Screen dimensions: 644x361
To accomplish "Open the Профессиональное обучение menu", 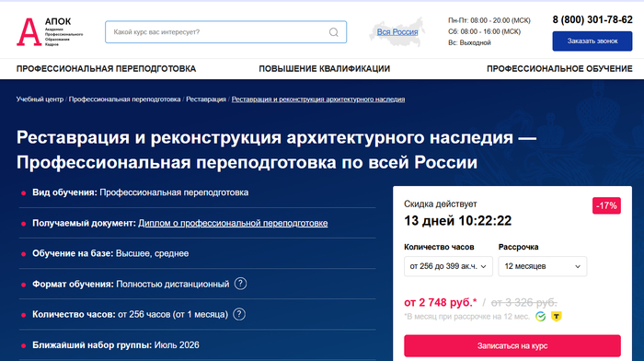I will click(559, 69).
